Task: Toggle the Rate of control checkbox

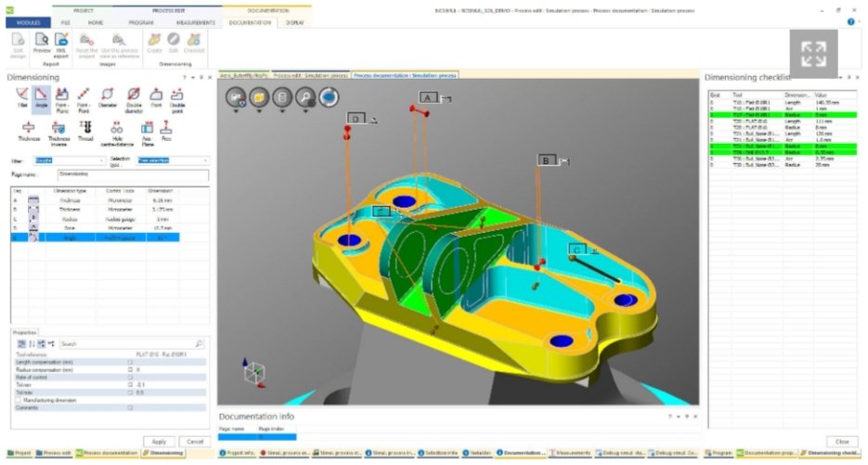Action: [131, 378]
